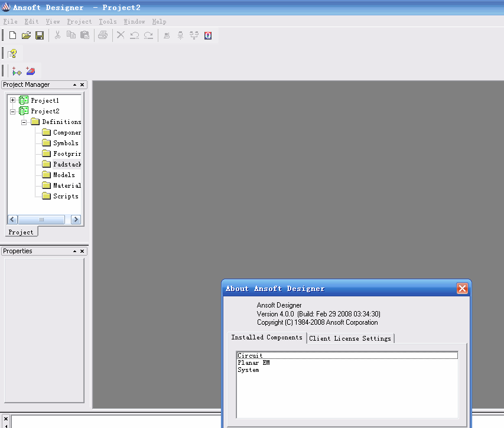Paste using the clipboard toolbar icon
504x428 pixels.
pyautogui.click(x=84, y=35)
